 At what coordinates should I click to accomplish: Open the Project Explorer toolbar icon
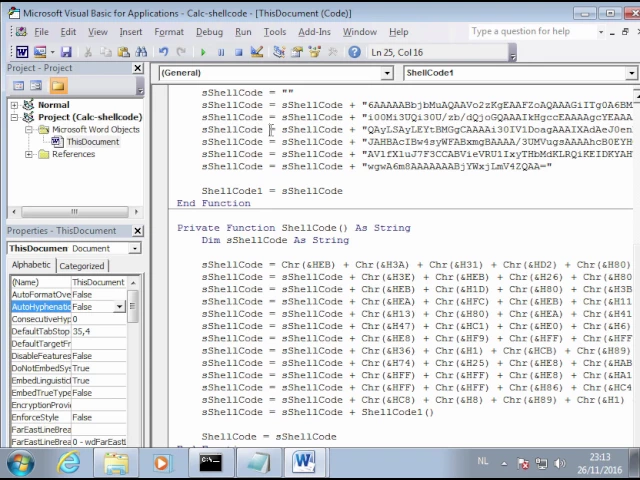tap(279, 52)
